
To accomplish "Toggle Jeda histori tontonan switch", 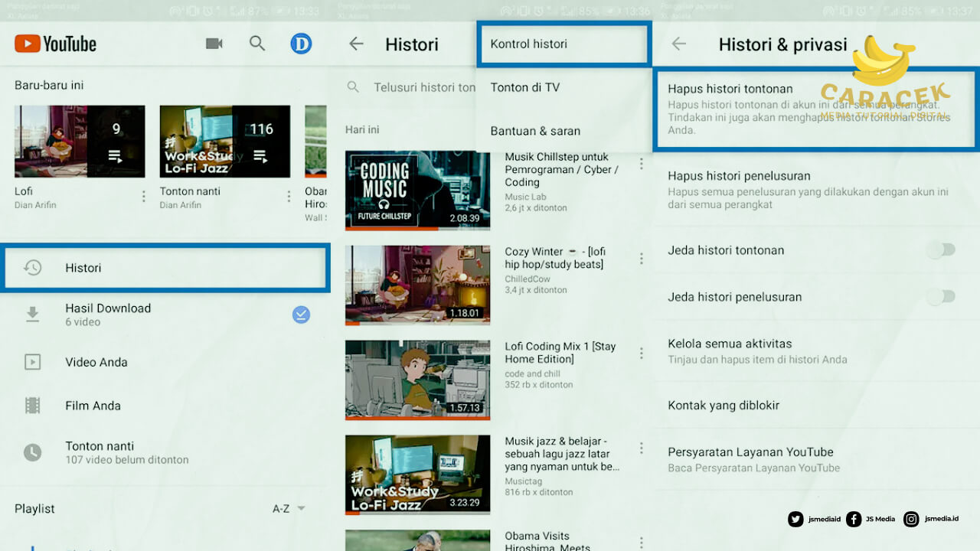I will 941,250.
